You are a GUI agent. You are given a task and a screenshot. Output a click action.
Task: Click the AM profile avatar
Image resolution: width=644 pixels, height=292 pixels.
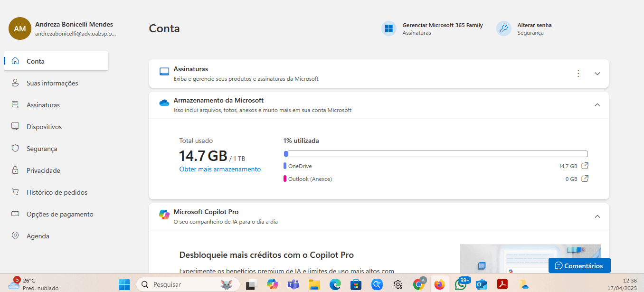20,28
